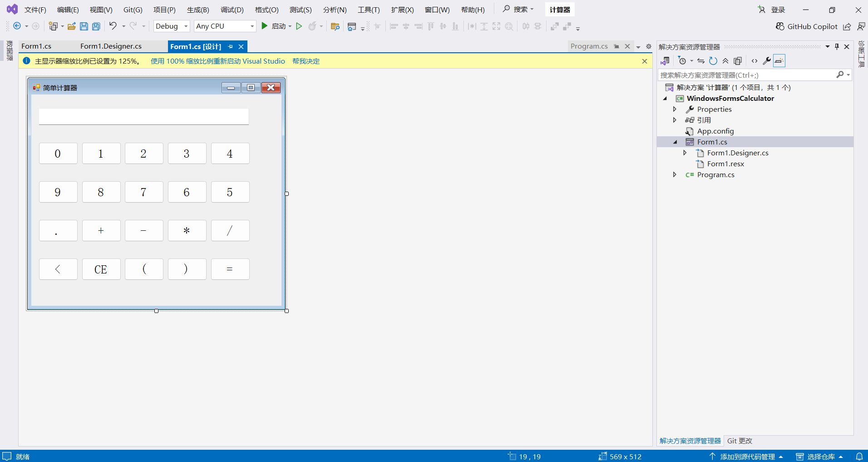
Task: Click the 'CE' button on calculator form
Action: tap(101, 269)
